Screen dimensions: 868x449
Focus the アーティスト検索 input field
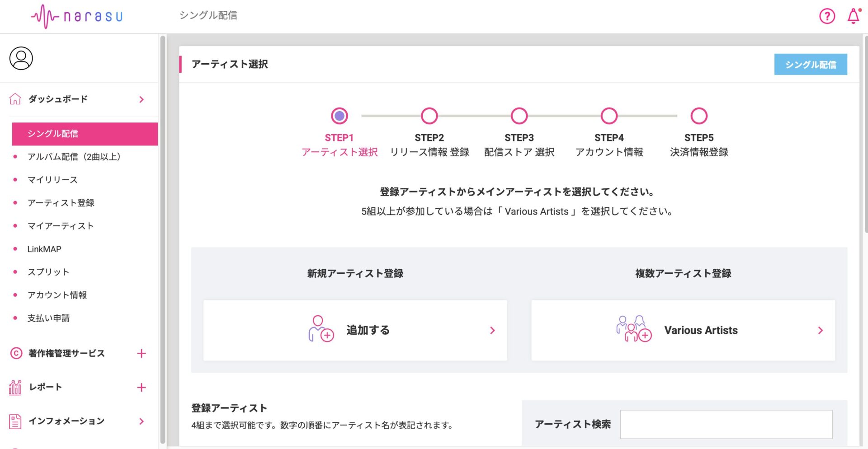[x=726, y=424]
